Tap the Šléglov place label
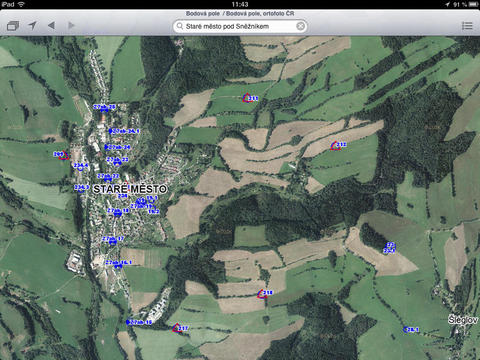The image size is (480, 360). [463, 320]
